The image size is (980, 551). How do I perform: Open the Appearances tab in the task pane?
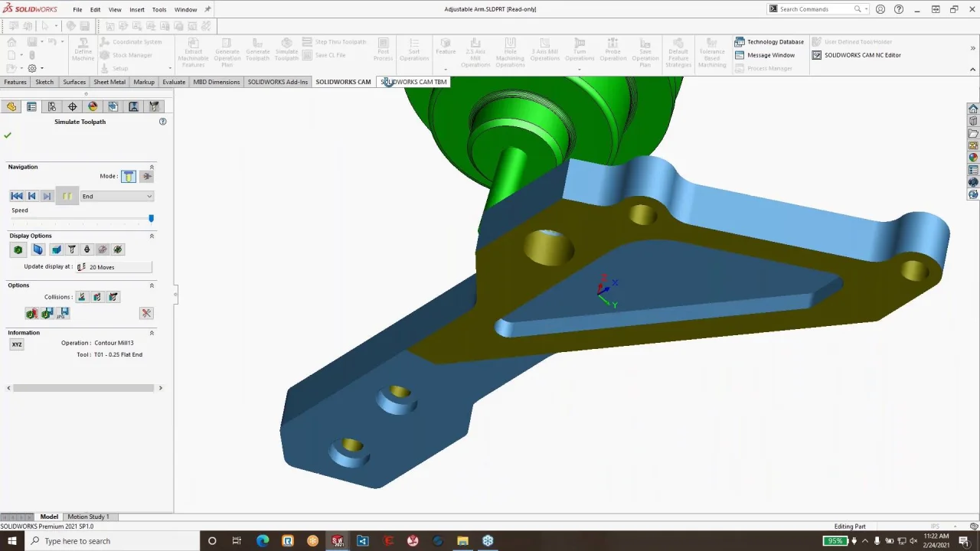[x=973, y=158]
